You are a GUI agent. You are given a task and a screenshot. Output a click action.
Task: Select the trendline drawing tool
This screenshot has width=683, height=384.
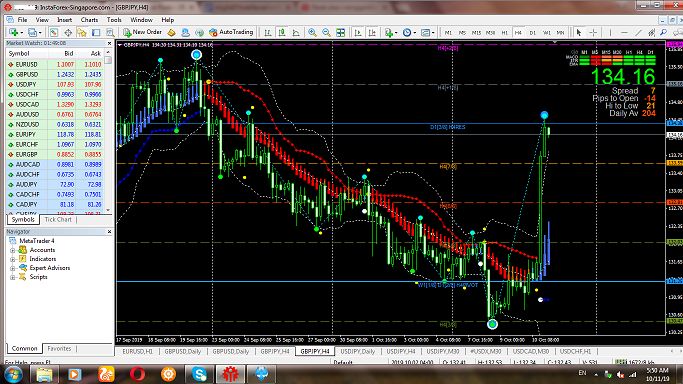[638, 32]
